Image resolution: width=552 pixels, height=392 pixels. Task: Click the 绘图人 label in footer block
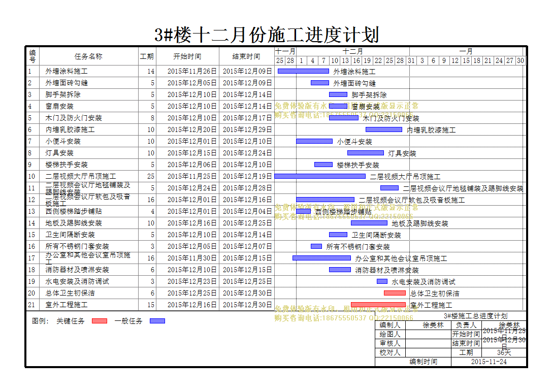pos(389,334)
